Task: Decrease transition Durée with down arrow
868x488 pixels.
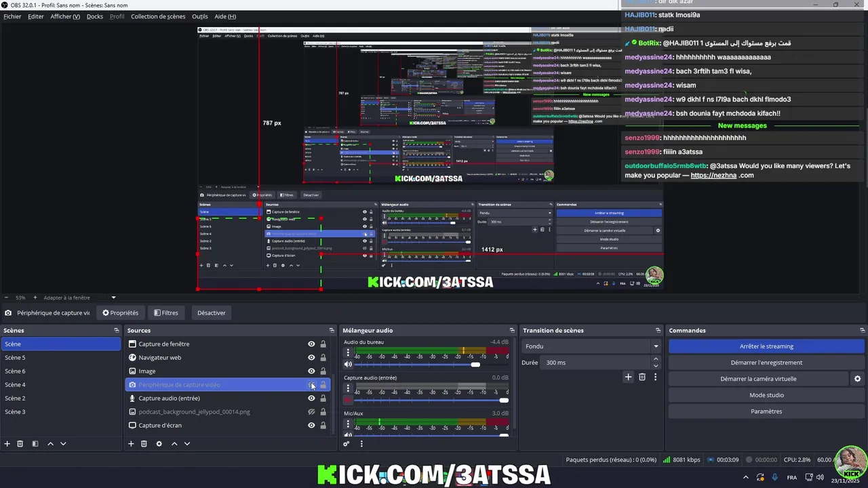Action: (x=655, y=366)
